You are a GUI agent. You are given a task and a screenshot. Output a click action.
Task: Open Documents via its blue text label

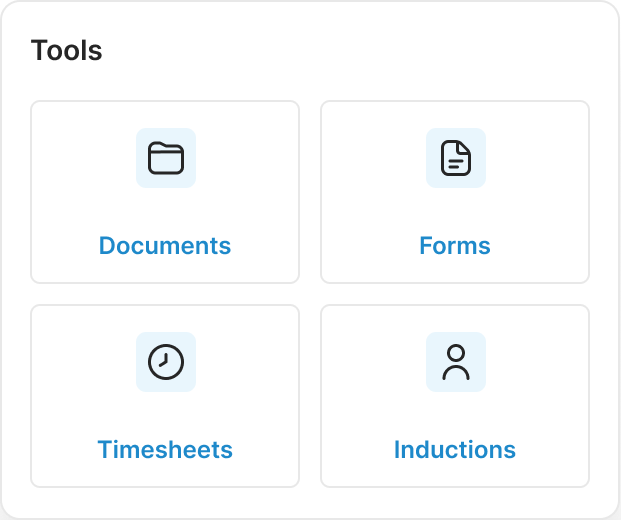[x=165, y=246]
